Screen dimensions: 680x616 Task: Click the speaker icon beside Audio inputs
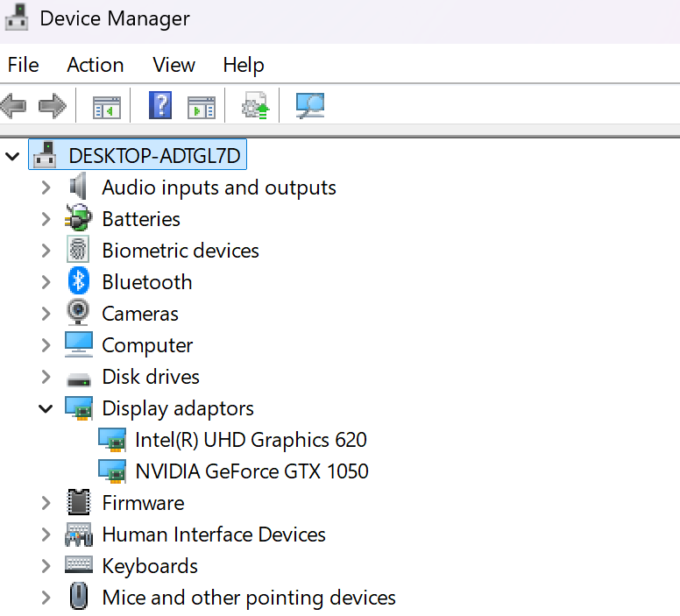click(79, 187)
